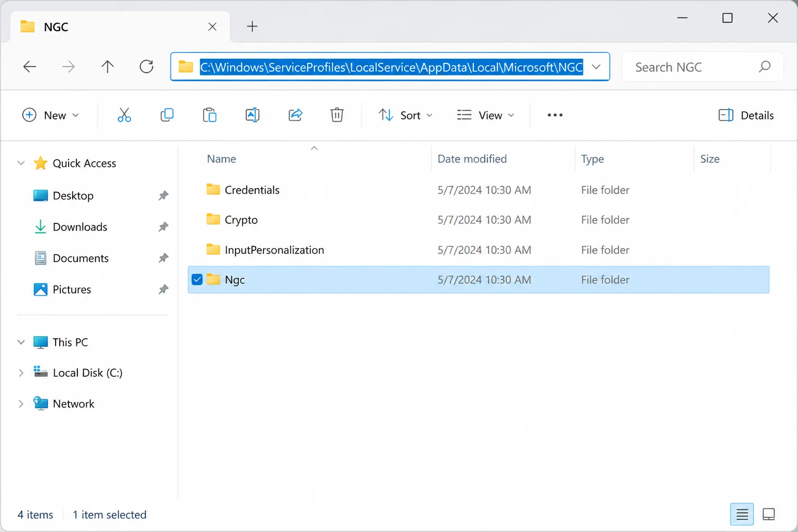The width and height of the screenshot is (798, 532).
Task: Go up one folder level
Action: click(108, 66)
